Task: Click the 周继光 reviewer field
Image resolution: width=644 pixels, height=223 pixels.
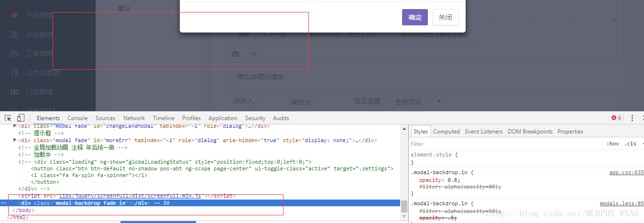Action: pyautogui.click(x=301, y=102)
